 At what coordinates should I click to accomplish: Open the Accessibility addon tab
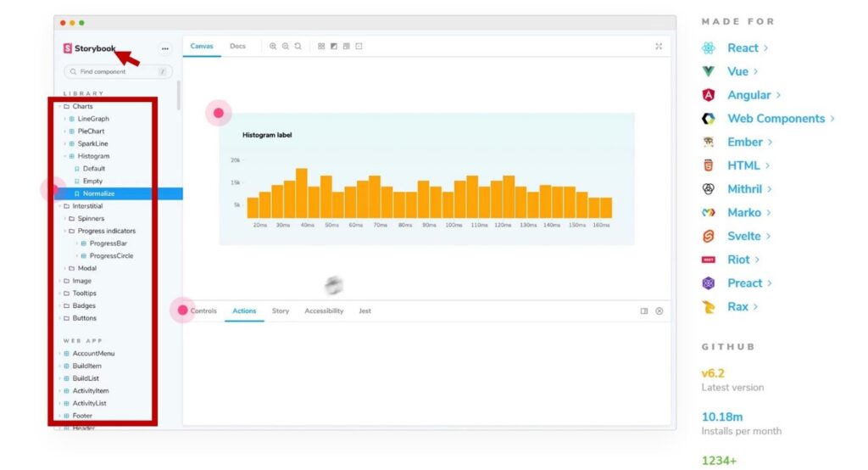coord(324,311)
